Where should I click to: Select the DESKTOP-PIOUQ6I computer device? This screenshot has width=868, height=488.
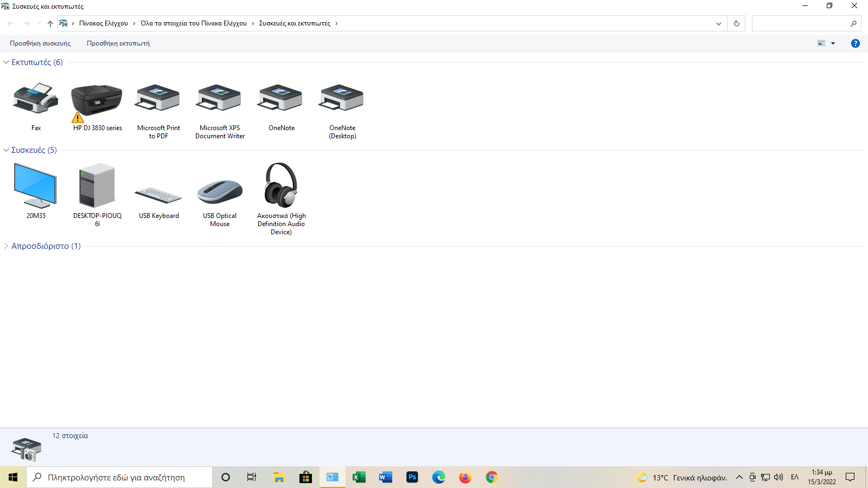point(97,185)
